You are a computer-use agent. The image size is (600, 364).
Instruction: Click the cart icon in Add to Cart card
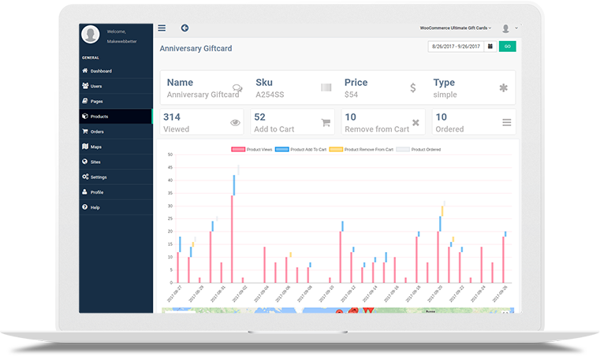click(x=326, y=123)
